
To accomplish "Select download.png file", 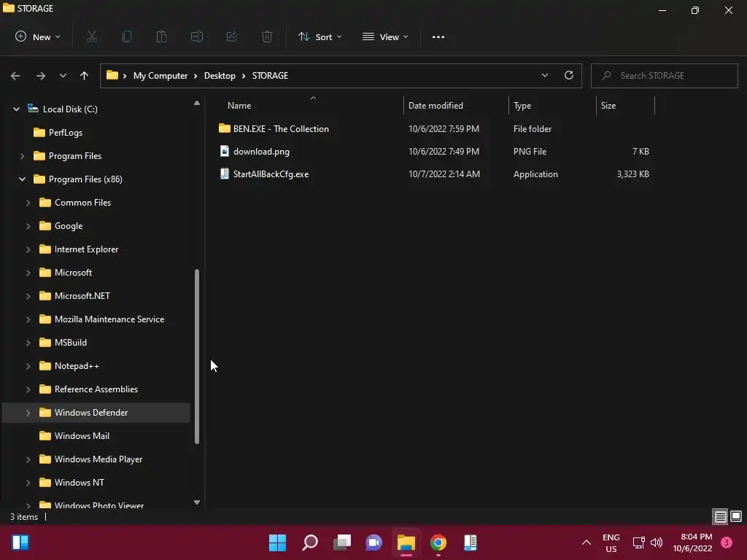I will click(255, 152).
